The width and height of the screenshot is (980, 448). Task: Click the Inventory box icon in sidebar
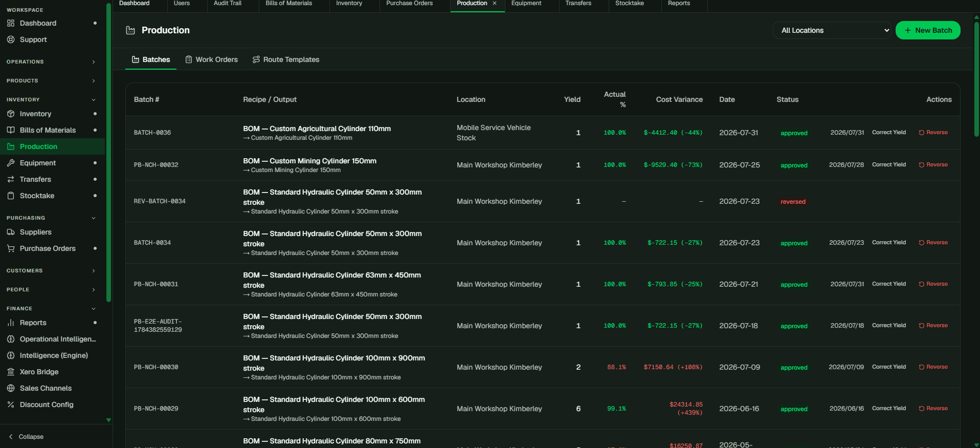click(x=11, y=114)
